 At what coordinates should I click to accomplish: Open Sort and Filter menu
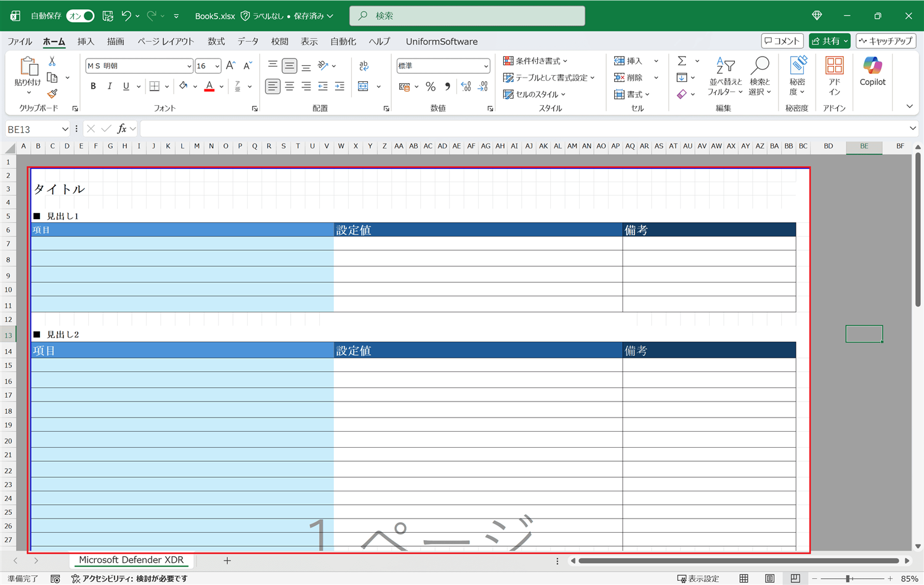coord(725,76)
